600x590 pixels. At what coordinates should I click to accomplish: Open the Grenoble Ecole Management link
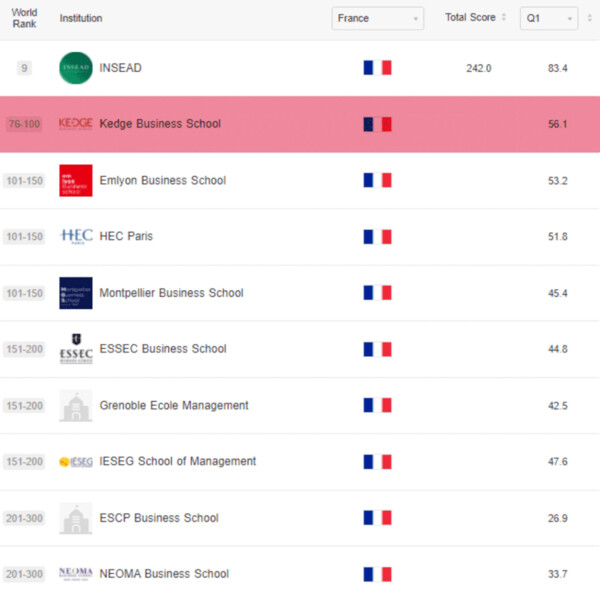pos(174,406)
